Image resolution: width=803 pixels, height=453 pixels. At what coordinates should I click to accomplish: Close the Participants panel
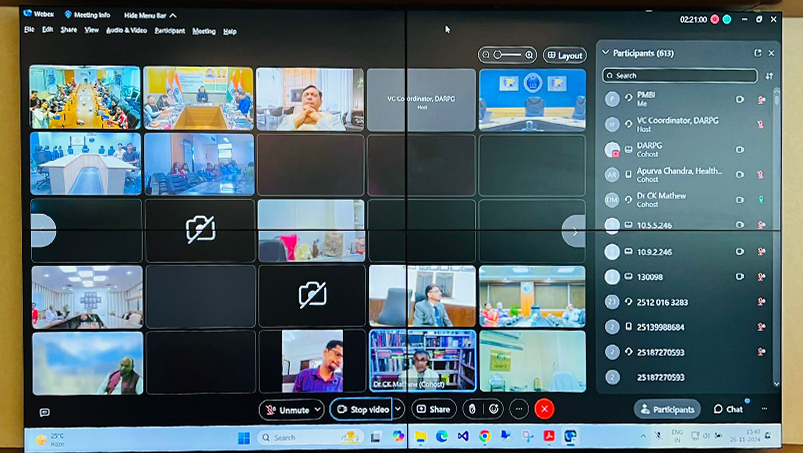pos(771,53)
